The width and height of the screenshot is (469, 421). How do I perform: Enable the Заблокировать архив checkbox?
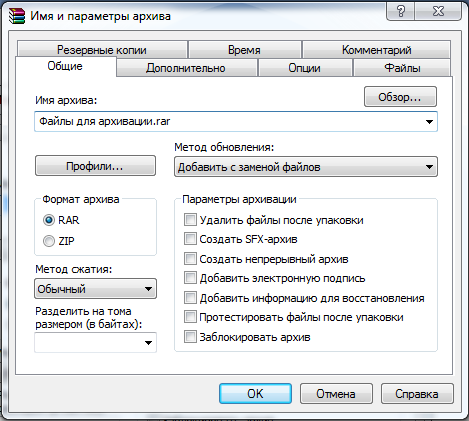tap(190, 337)
